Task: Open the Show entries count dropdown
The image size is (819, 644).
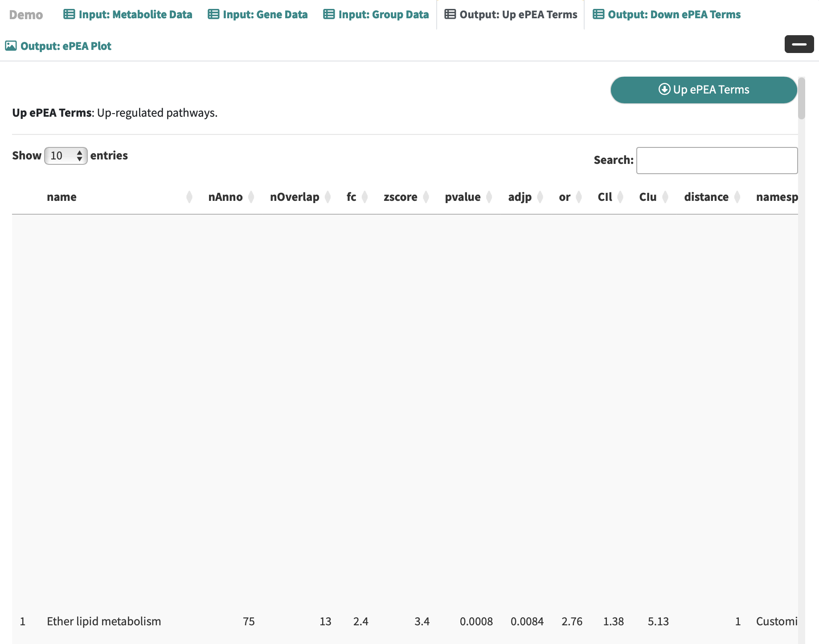Action: coord(66,156)
